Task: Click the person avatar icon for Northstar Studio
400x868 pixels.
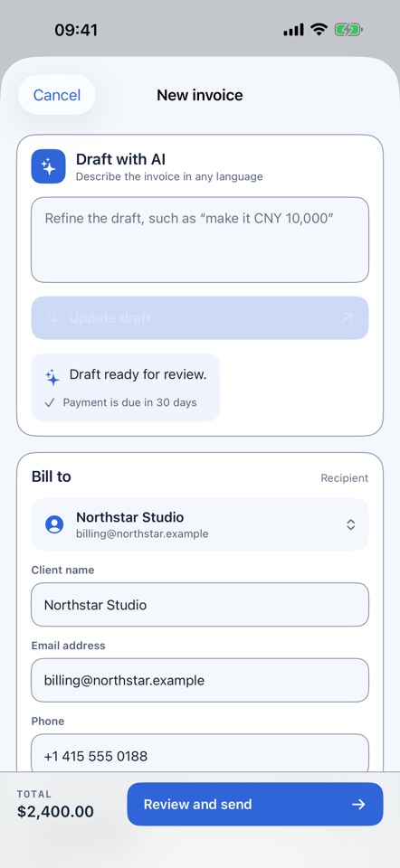Action: (54, 524)
